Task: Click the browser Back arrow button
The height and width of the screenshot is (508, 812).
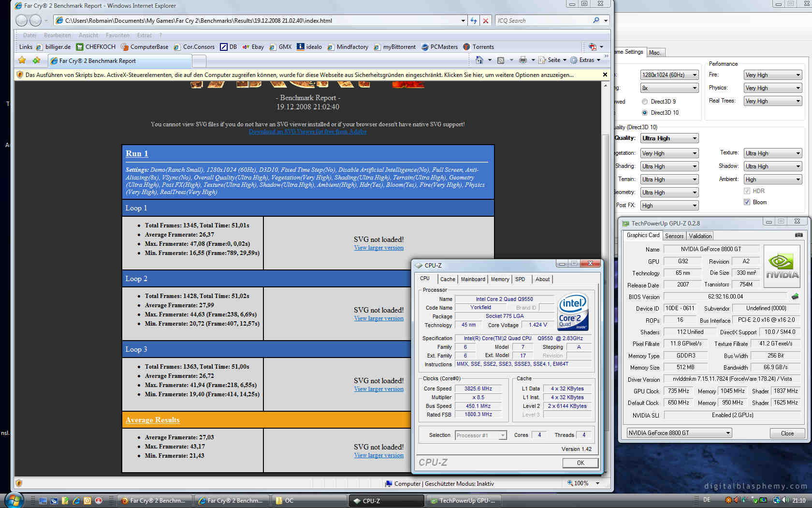Action: [x=21, y=20]
